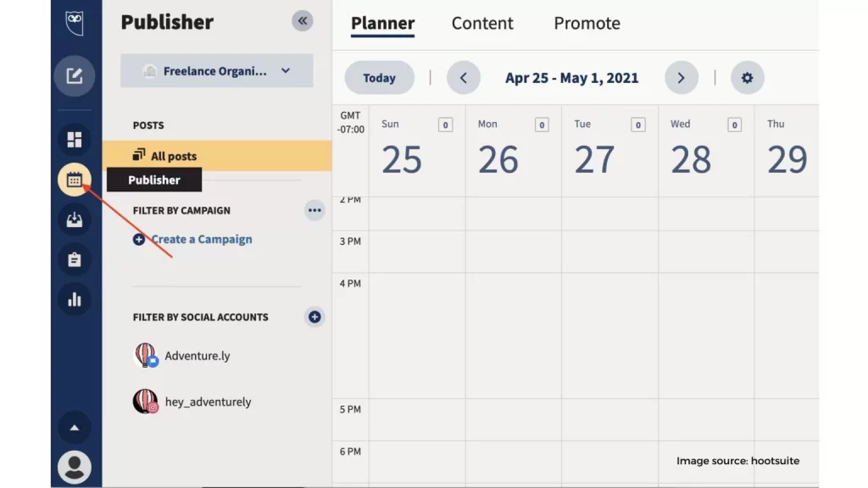The height and width of the screenshot is (488, 868).
Task: Select the Publisher calendar icon
Action: point(75,180)
